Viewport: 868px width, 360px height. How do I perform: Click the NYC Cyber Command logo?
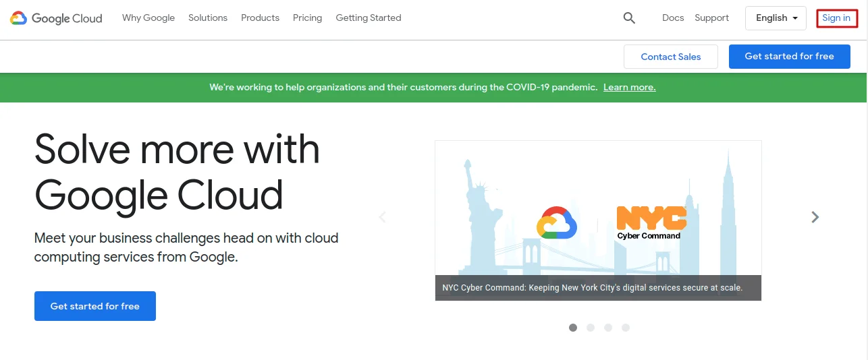[651, 222]
